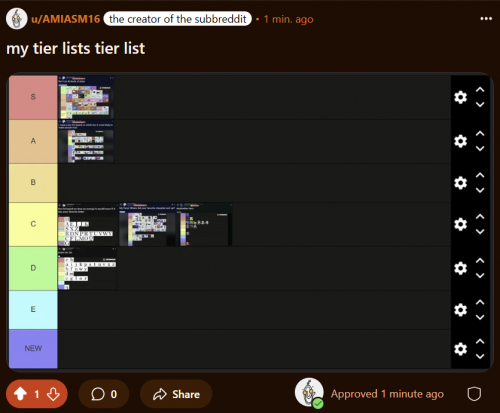500x413 pixels.
Task: Open the u/AMIASM16 username link
Action: pos(66,19)
